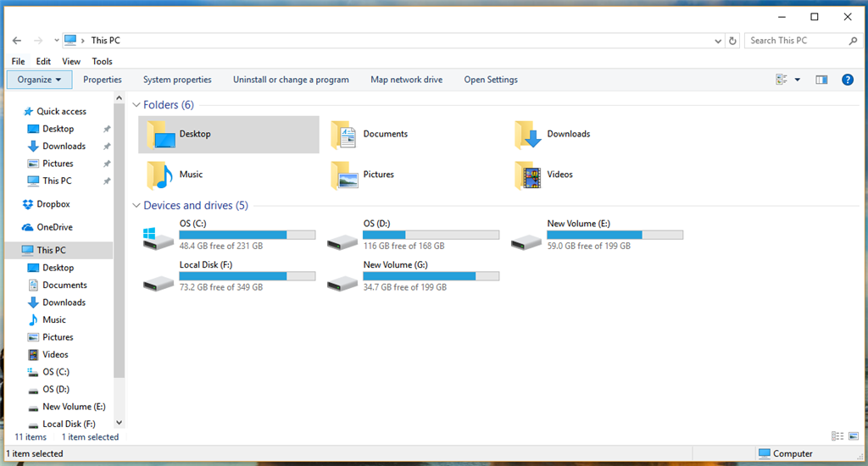Click Uninstall or change a program
The height and width of the screenshot is (466, 868).
click(x=291, y=80)
